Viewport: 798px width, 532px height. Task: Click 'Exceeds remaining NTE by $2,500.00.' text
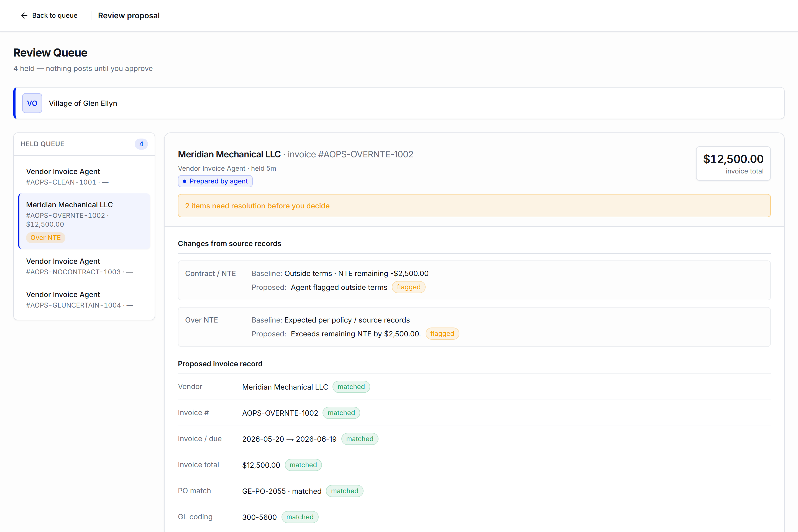[356, 334]
